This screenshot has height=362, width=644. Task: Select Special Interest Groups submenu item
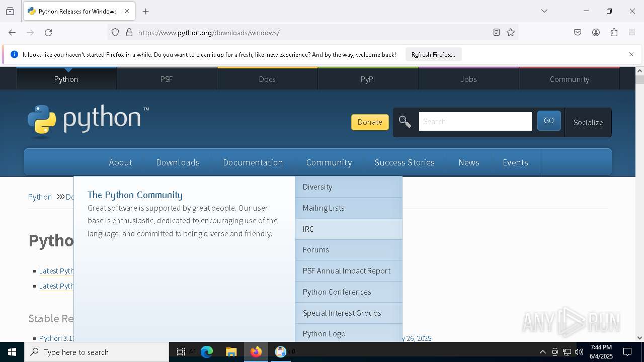click(349, 313)
